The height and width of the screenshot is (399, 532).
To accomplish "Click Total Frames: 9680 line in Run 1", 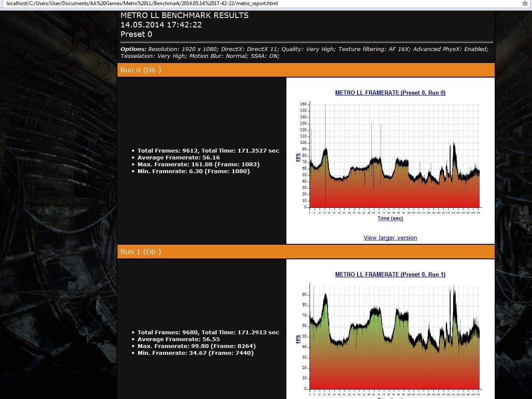I will tap(208, 333).
